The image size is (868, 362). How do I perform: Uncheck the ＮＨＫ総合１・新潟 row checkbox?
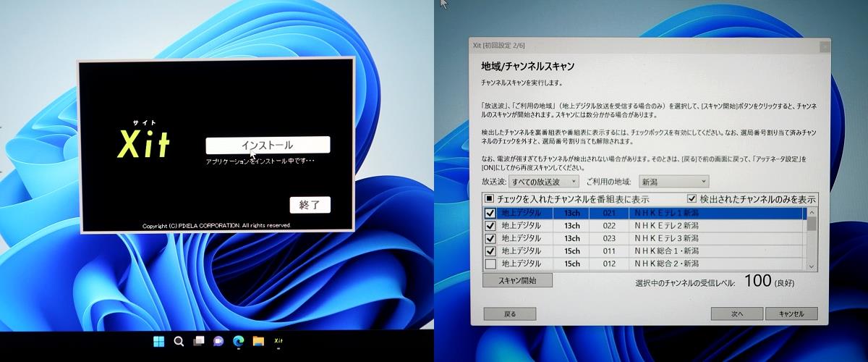490,251
